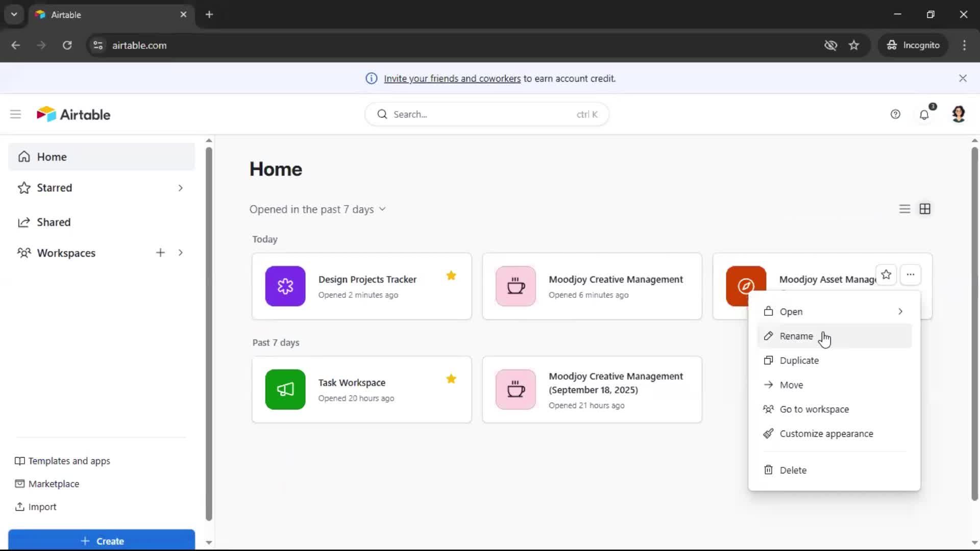980x551 pixels.
Task: Click the address bar URL
Action: pyautogui.click(x=139, y=45)
